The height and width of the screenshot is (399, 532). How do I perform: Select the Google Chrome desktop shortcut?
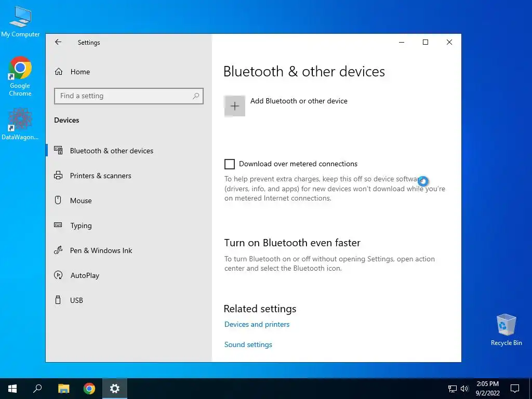[20, 76]
